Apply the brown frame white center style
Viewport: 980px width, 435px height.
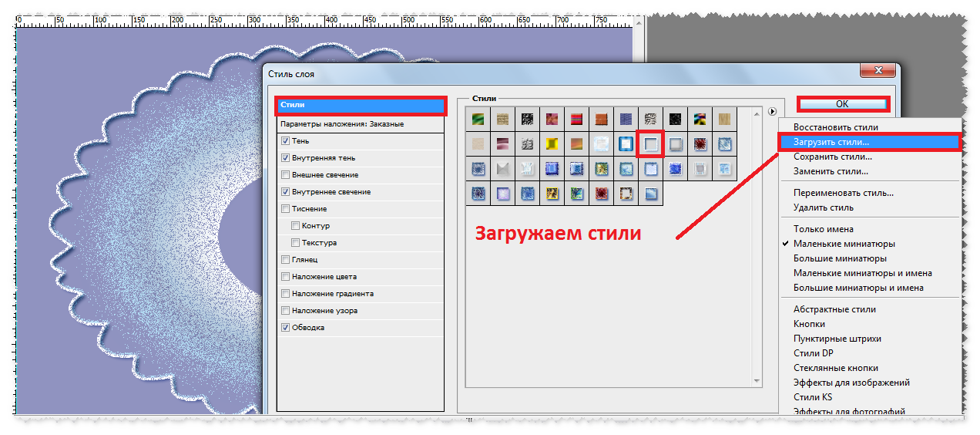point(625,193)
